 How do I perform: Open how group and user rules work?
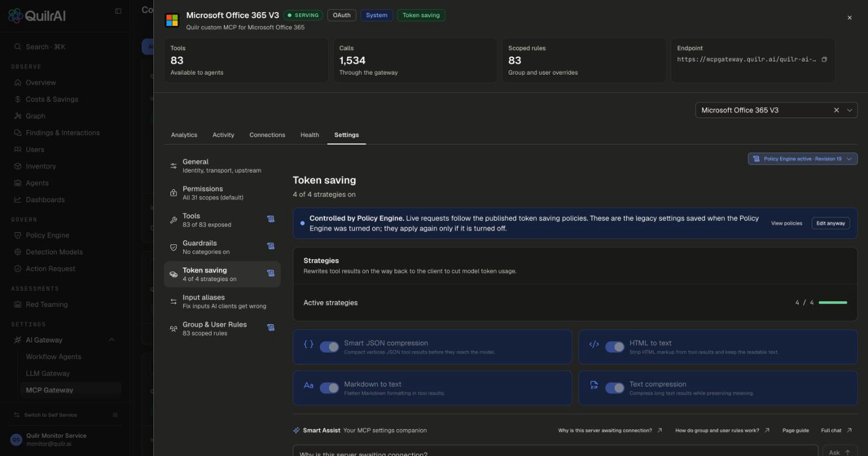point(722,430)
